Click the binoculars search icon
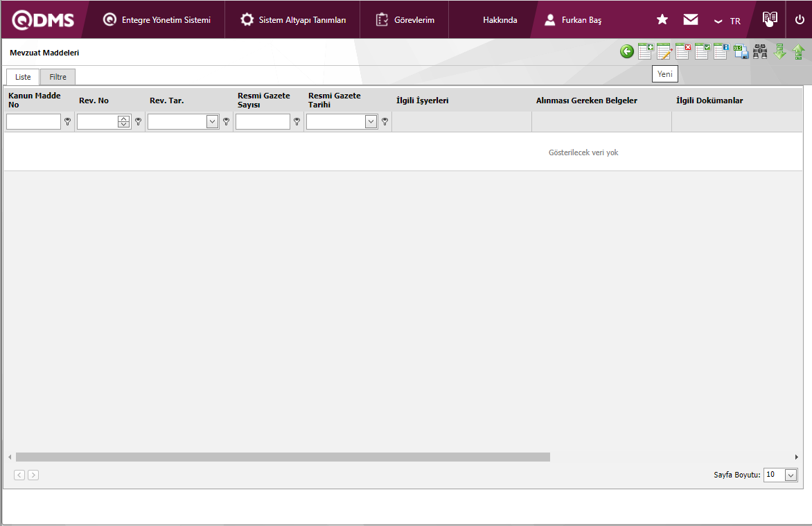Screen dimensions: 812x526 click(x=760, y=51)
